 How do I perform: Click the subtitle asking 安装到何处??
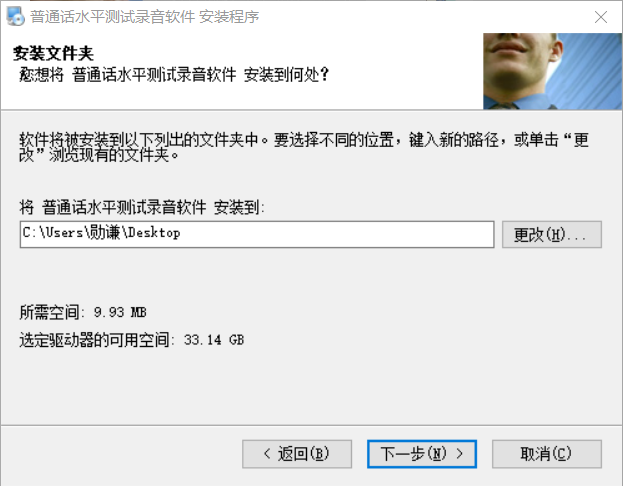point(174,75)
